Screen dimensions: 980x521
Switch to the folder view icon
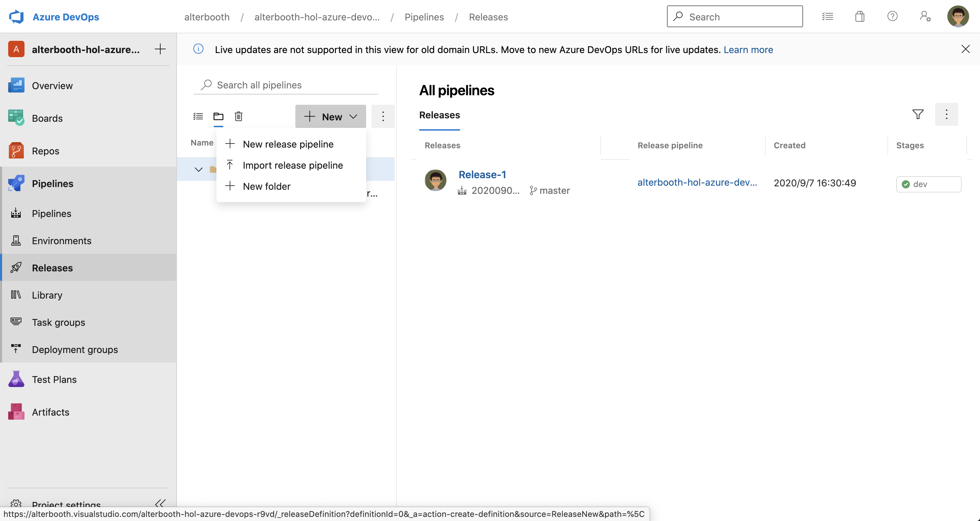coord(218,116)
